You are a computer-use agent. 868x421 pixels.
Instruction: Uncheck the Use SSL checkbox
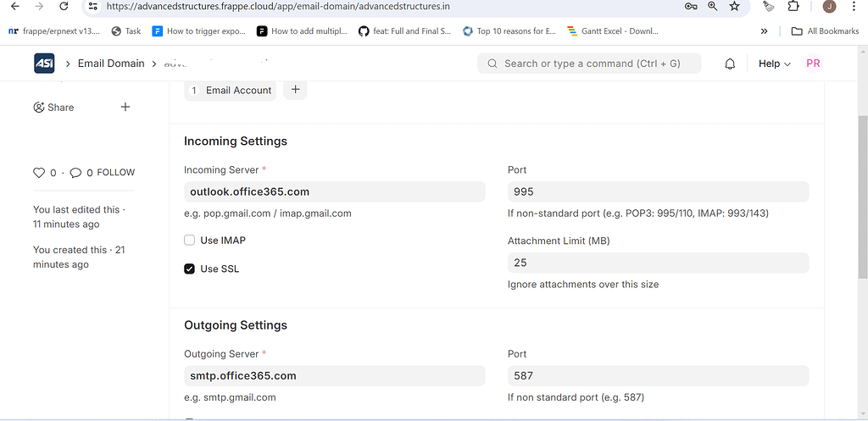pos(189,269)
